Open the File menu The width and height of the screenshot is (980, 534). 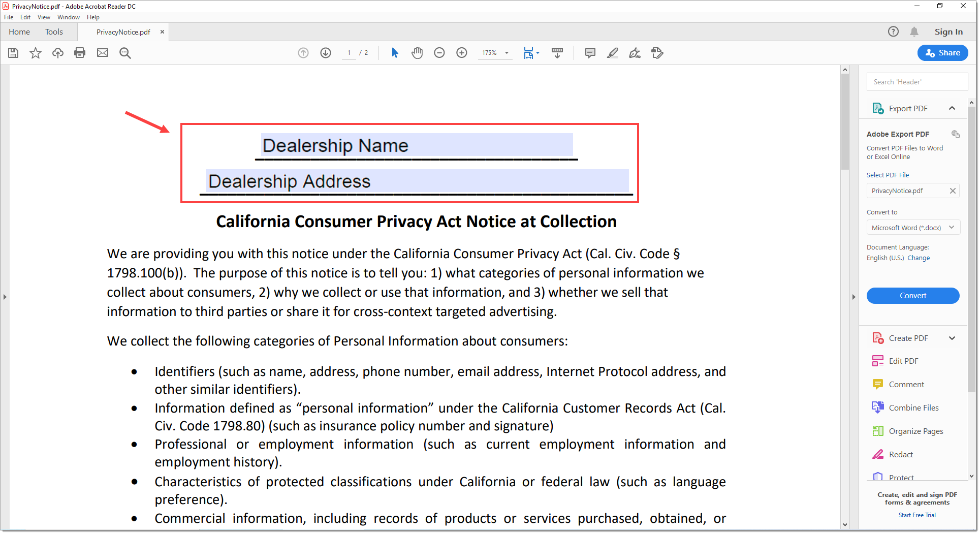[x=9, y=17]
